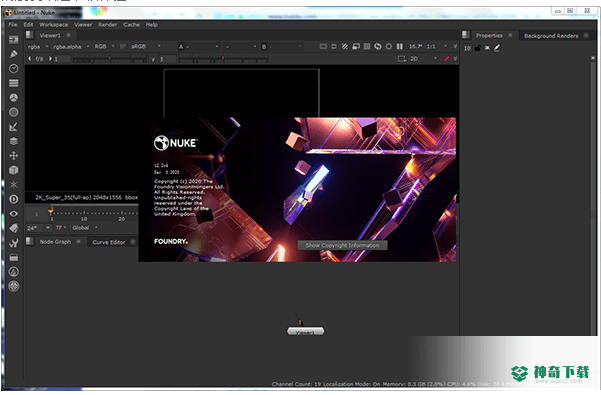Switch to the Background Renders tab
The height and width of the screenshot is (395, 601).
(x=551, y=36)
